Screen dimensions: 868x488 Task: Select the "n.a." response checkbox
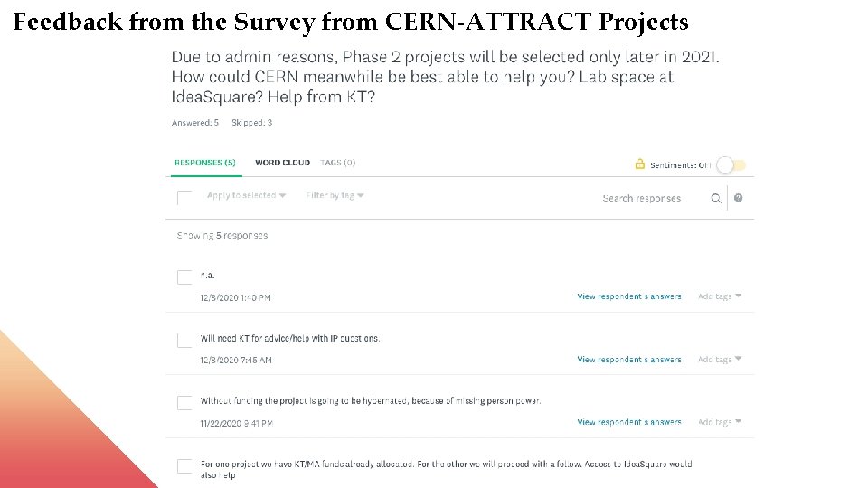pyautogui.click(x=184, y=277)
